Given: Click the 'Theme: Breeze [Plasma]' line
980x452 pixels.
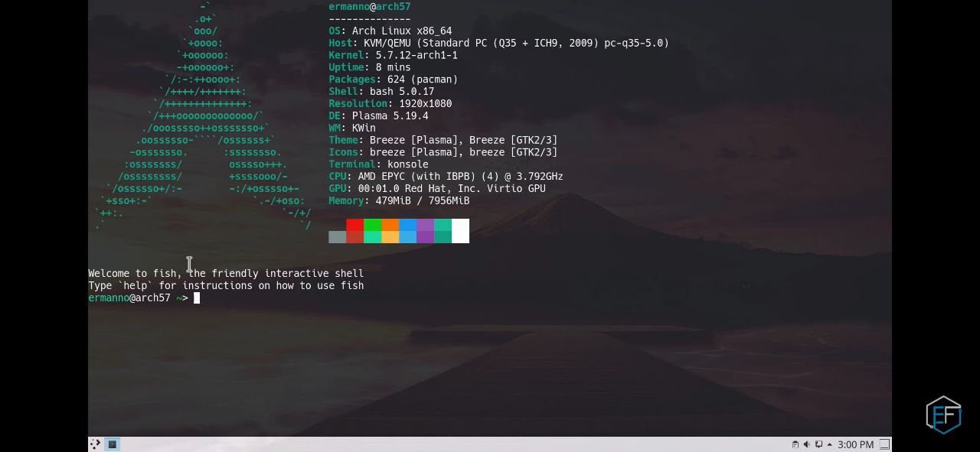Looking at the screenshot, I should pos(443,140).
